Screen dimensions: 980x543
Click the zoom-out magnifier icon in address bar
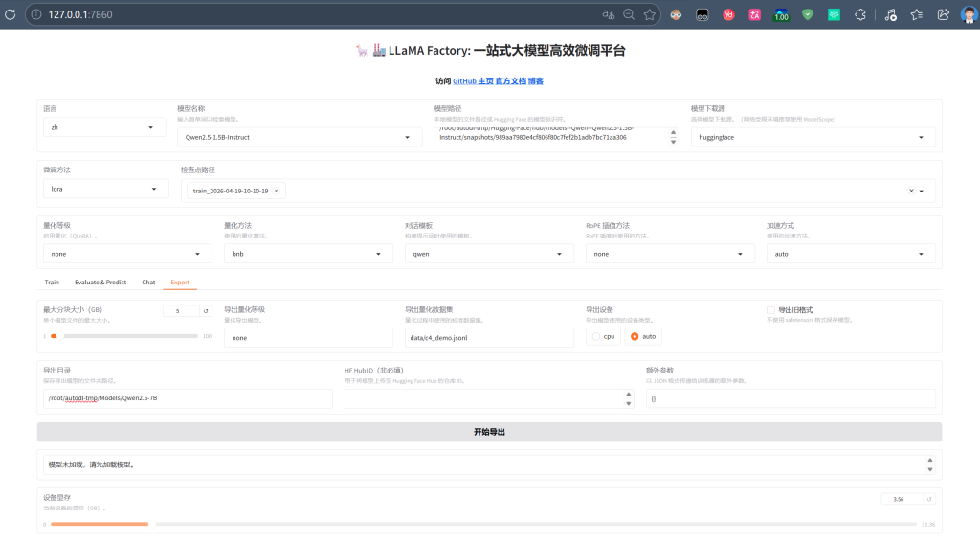point(629,14)
